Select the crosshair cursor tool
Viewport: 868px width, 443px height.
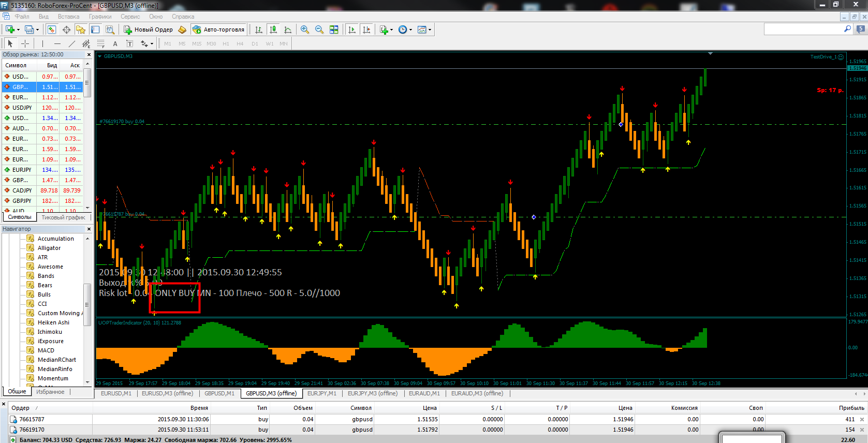pos(25,43)
